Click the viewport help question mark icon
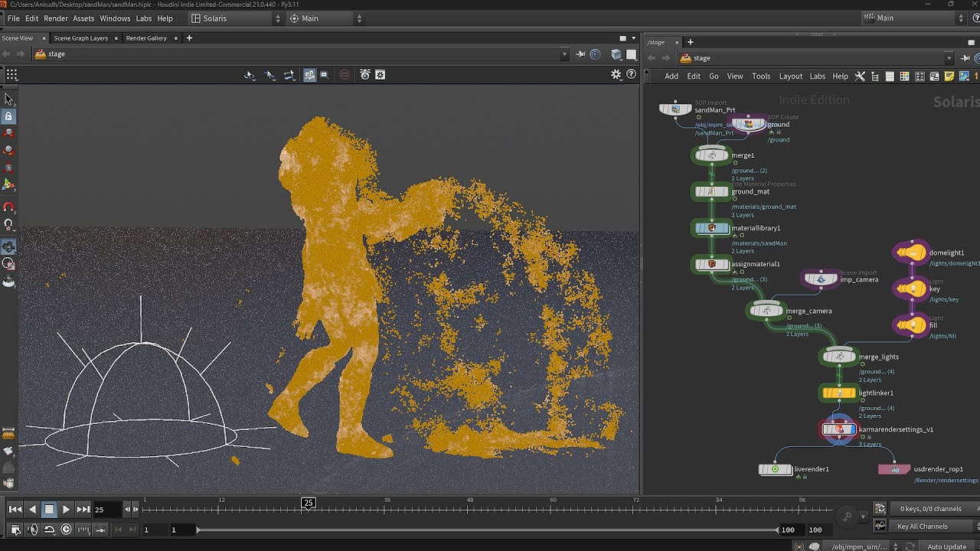 631,74
